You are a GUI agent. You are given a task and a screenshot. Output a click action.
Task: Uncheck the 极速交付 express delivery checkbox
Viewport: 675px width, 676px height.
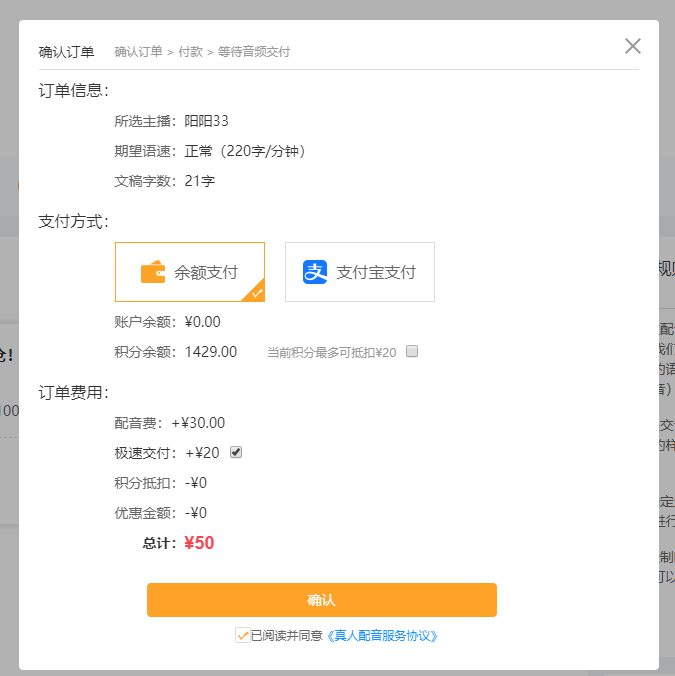(x=236, y=452)
